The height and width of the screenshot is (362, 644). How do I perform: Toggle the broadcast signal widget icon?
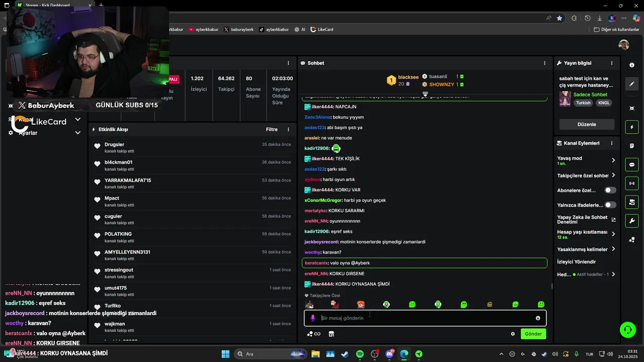[632, 184]
